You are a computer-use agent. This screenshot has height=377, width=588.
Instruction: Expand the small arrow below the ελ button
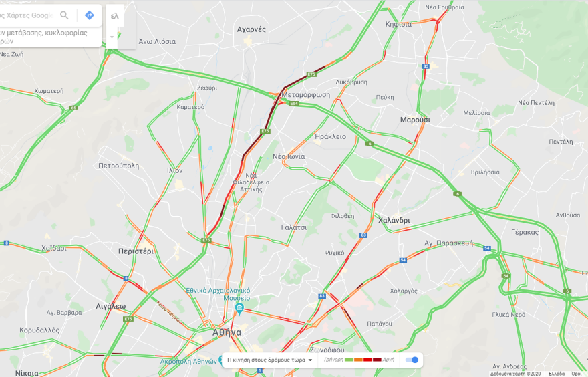point(112,37)
